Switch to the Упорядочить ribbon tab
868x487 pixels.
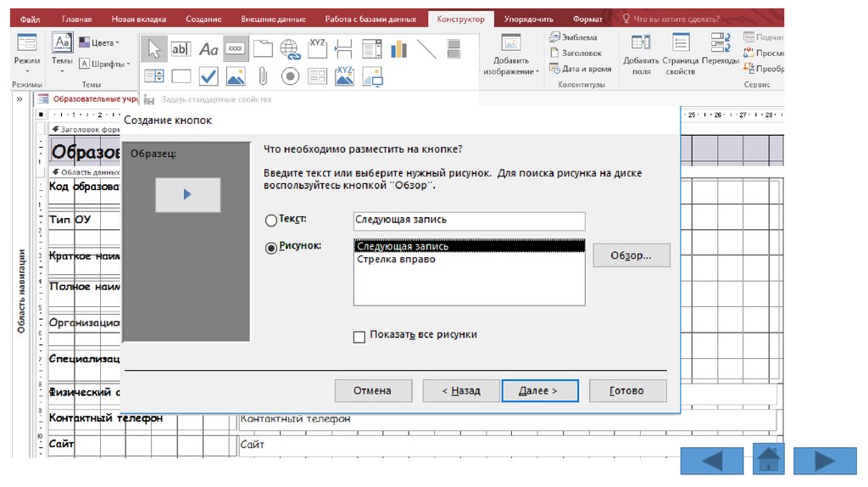[528, 19]
